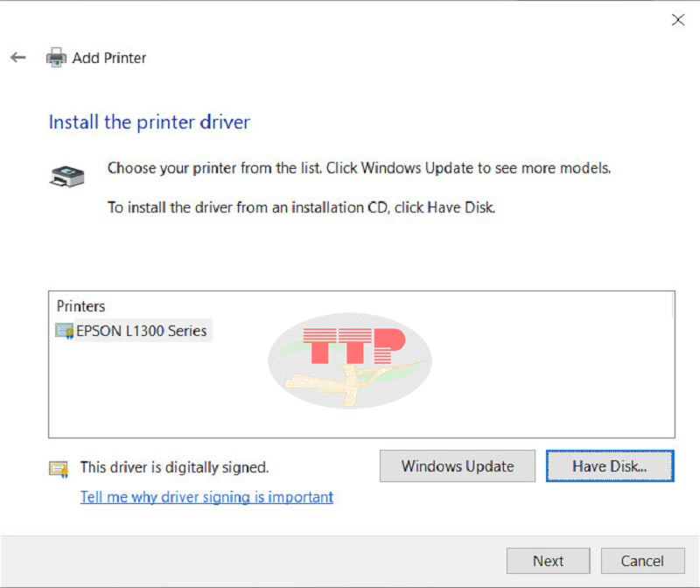The width and height of the screenshot is (700, 588).
Task: Close the Add Printer dialog
Action: point(677,19)
